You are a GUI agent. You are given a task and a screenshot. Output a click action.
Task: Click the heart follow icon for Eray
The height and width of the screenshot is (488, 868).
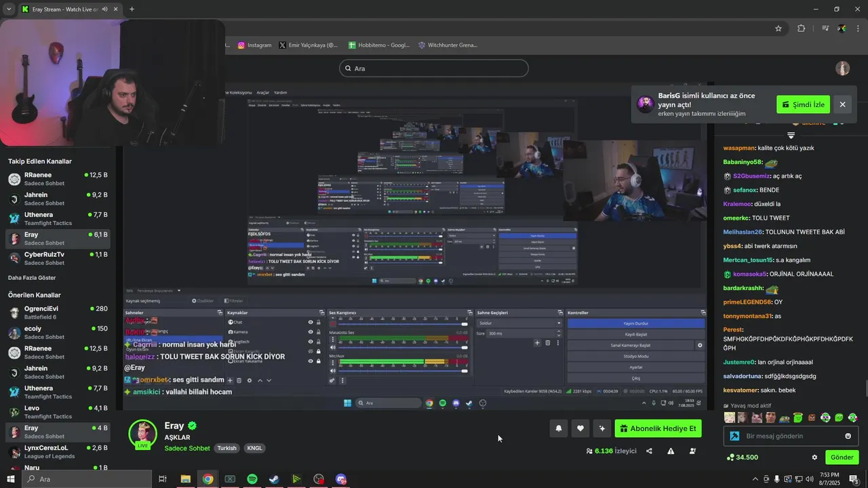(580, 428)
